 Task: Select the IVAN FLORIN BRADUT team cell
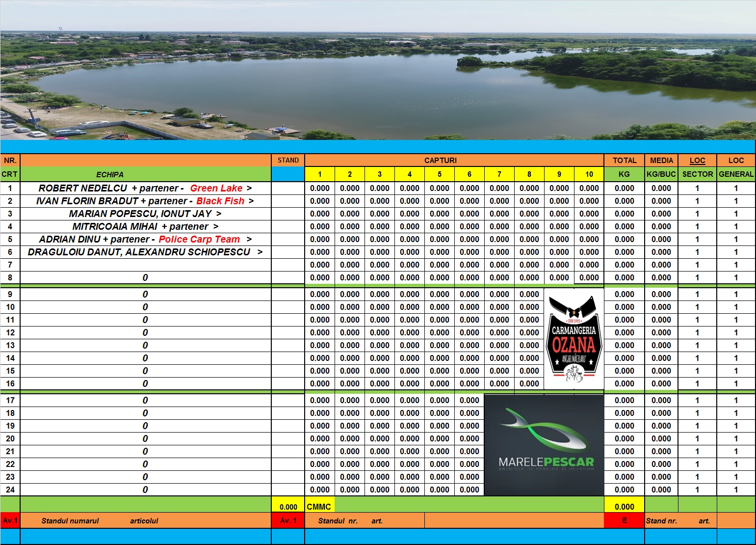pos(146,201)
